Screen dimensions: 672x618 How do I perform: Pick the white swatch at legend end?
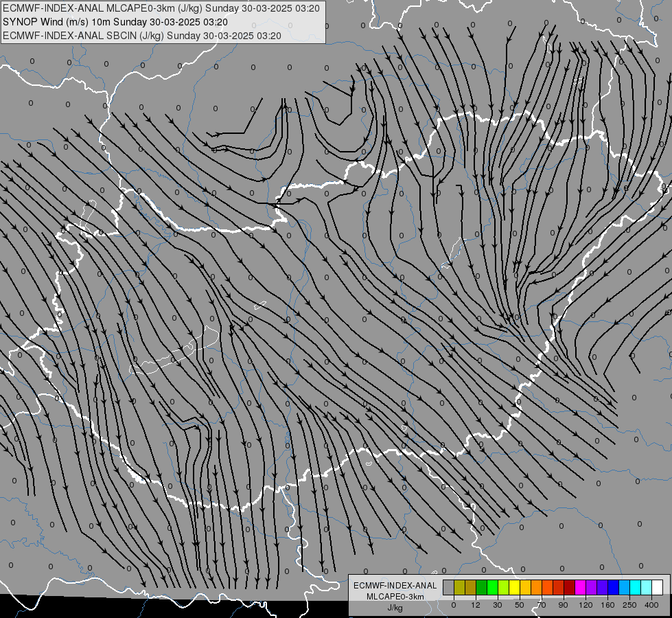tap(658, 587)
